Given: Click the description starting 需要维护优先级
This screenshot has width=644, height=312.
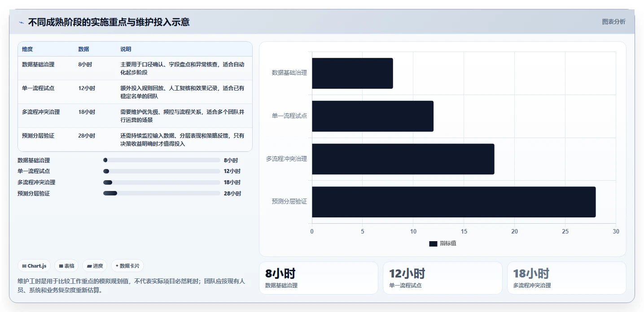Looking at the screenshot, I should pos(183,116).
